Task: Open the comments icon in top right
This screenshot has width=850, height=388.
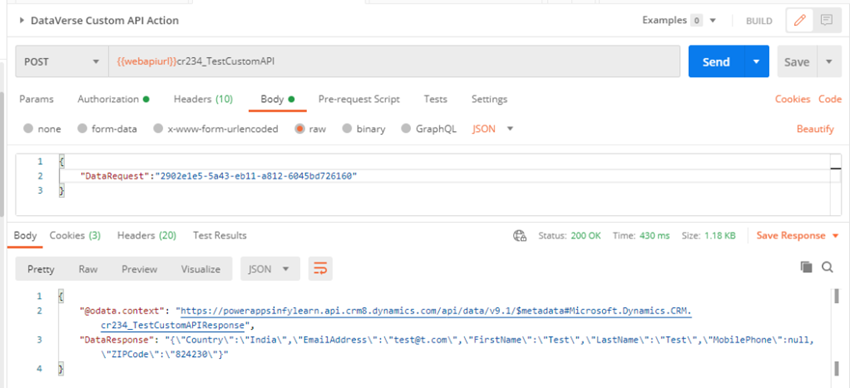Action: [826, 21]
